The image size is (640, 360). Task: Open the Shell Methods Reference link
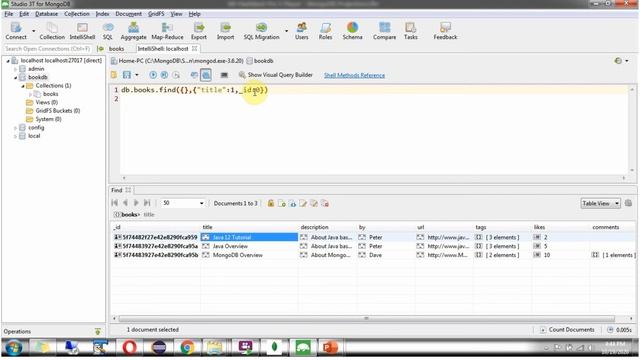[354, 75]
